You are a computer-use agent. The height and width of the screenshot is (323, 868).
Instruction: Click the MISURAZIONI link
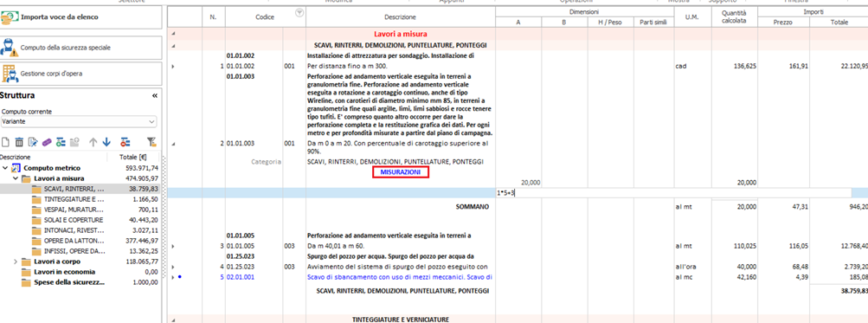click(x=400, y=173)
